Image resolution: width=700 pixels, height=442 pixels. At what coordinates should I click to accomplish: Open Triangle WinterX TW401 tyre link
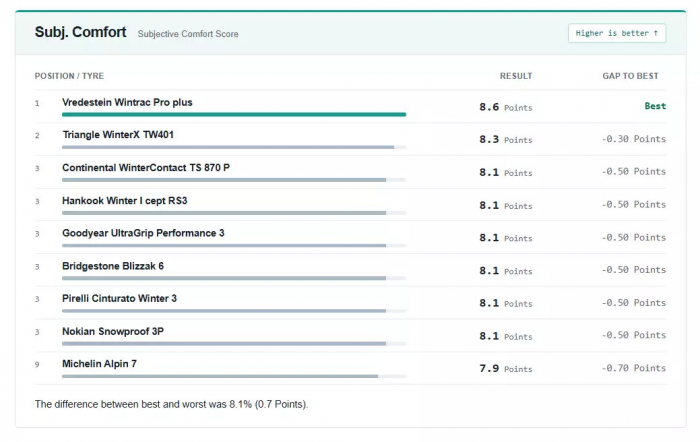(x=118, y=134)
